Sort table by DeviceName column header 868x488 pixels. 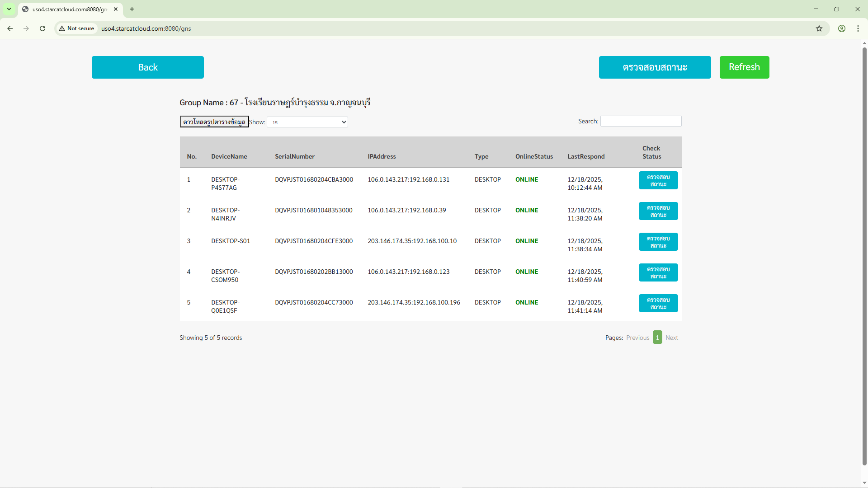pos(229,156)
